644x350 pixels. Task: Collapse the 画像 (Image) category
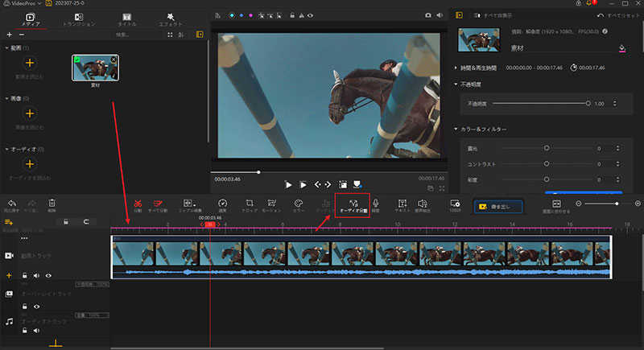7,98
